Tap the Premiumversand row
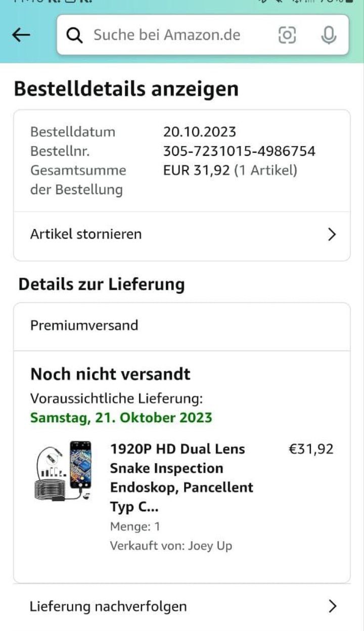The image size is (364, 631). 84,325
